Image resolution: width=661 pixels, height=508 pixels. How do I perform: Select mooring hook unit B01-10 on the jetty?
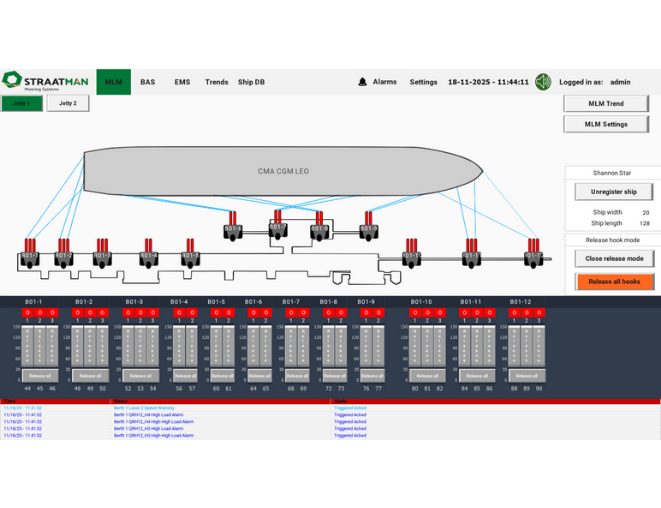pyautogui.click(x=412, y=256)
